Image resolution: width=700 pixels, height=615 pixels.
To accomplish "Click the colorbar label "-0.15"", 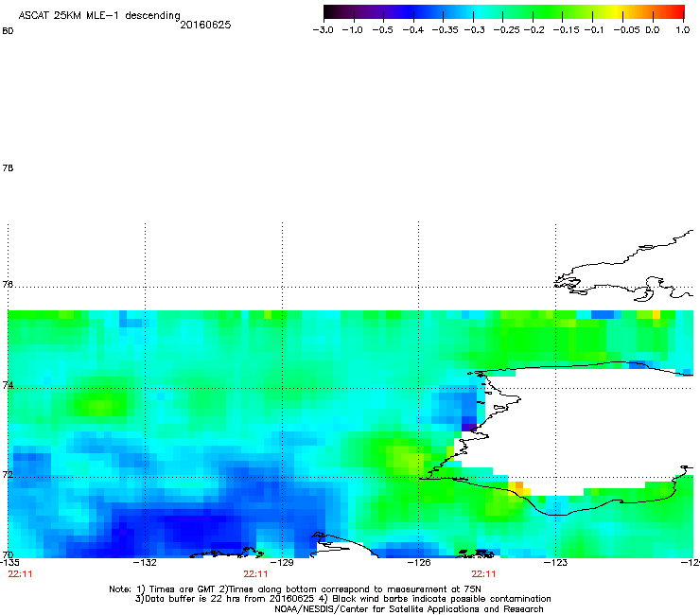I will (x=566, y=30).
